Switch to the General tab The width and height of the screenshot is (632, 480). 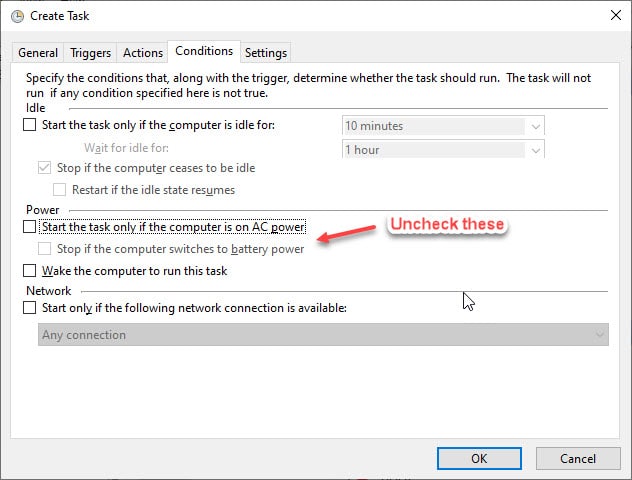[x=38, y=53]
